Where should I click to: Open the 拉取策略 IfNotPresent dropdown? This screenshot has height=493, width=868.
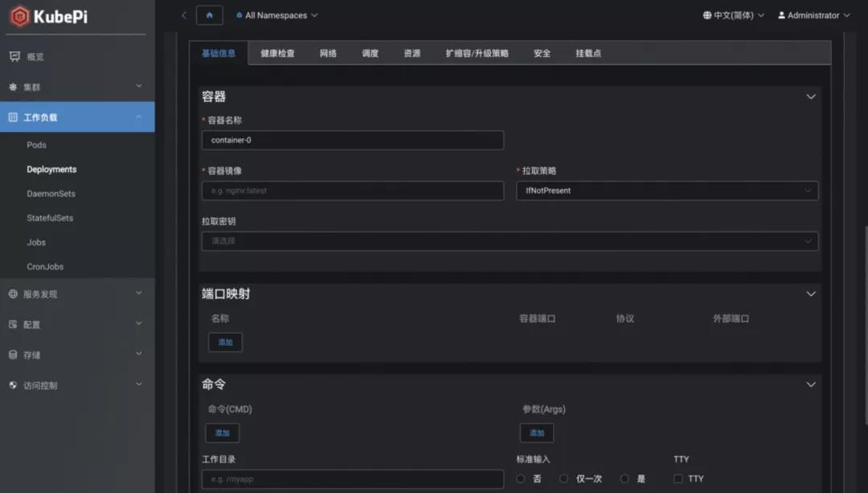click(667, 191)
